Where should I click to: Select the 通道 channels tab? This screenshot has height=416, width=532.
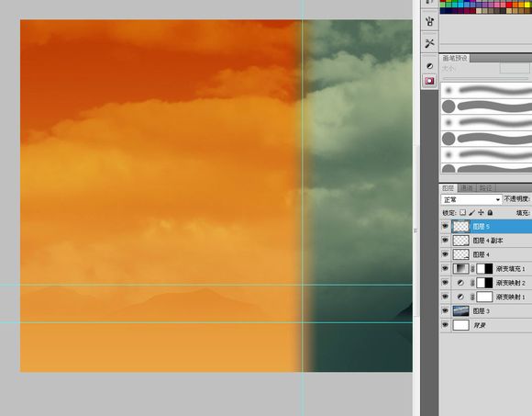[x=467, y=187]
